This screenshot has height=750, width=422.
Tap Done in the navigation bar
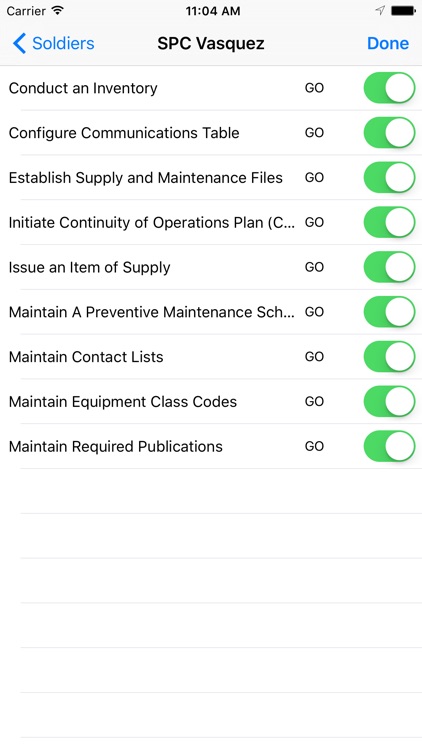pyautogui.click(x=388, y=43)
